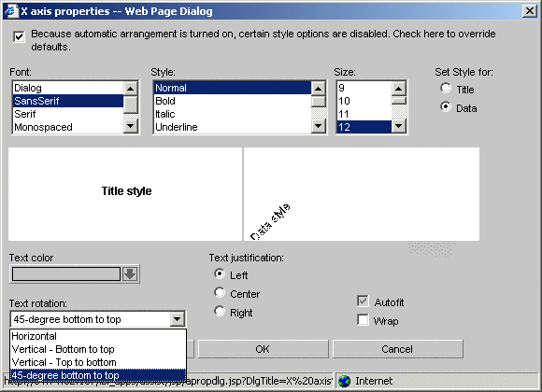Screen dimensions: 542x392
Task: Select font size 11
Action: [x=364, y=114]
